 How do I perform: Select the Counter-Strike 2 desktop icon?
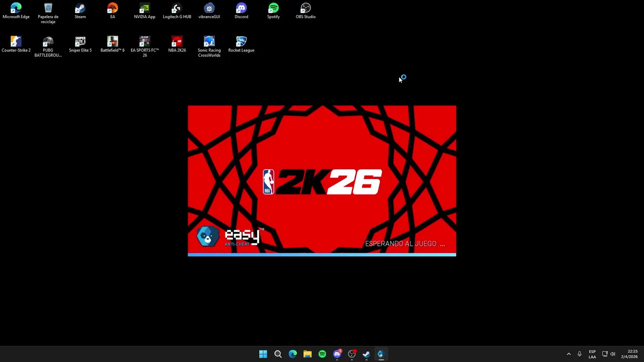(16, 44)
